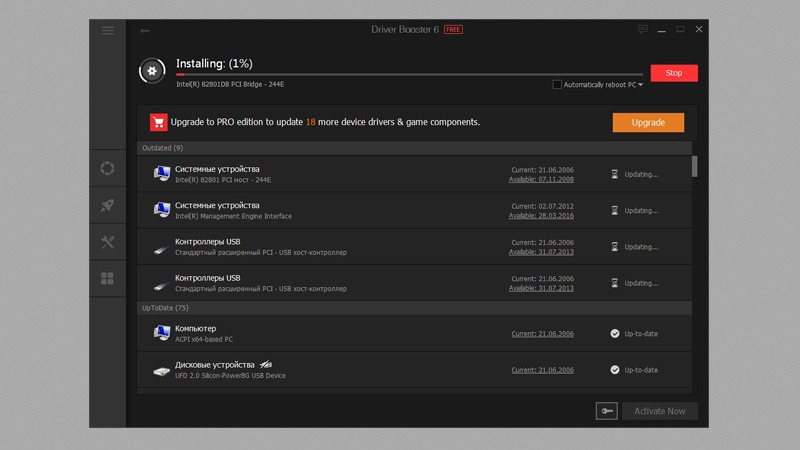
Task: Open Available: 28.03.2016 Management Engine link
Action: [541, 216]
